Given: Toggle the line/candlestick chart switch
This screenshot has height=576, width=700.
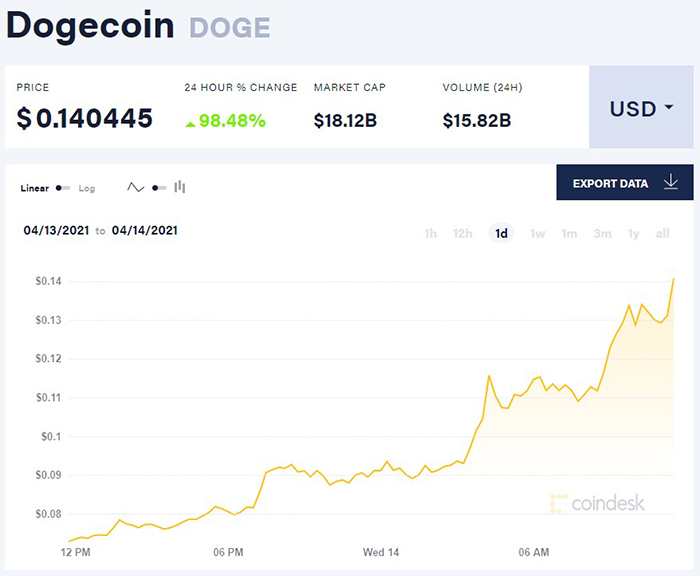Looking at the screenshot, I should pyautogui.click(x=159, y=188).
